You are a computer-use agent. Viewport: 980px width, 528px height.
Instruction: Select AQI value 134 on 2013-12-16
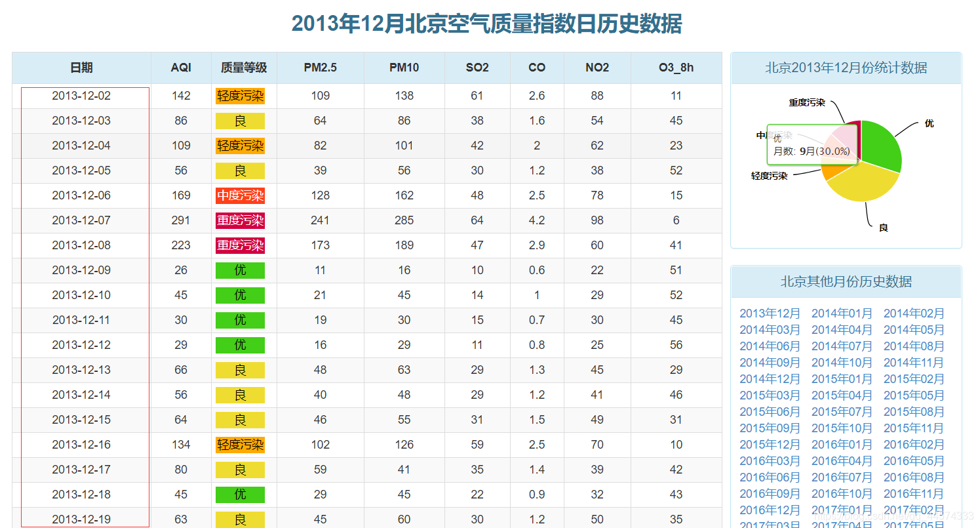[181, 445]
